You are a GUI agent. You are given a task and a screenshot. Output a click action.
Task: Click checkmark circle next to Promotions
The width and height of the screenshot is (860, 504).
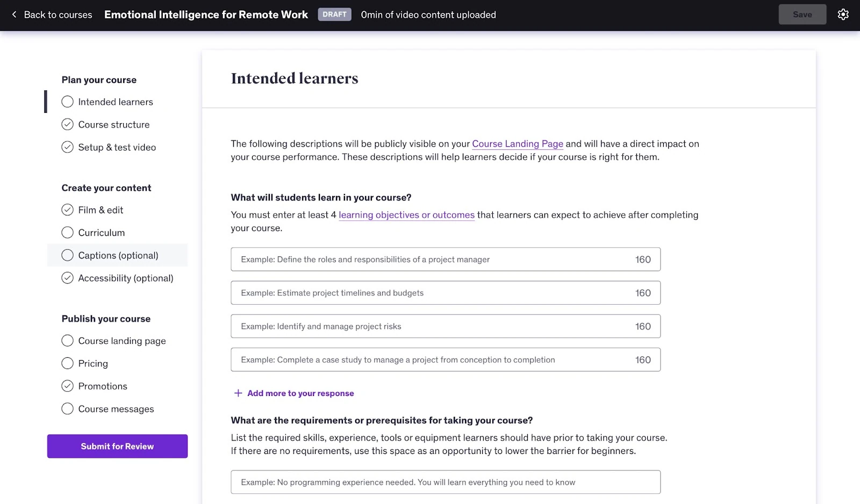tap(67, 386)
